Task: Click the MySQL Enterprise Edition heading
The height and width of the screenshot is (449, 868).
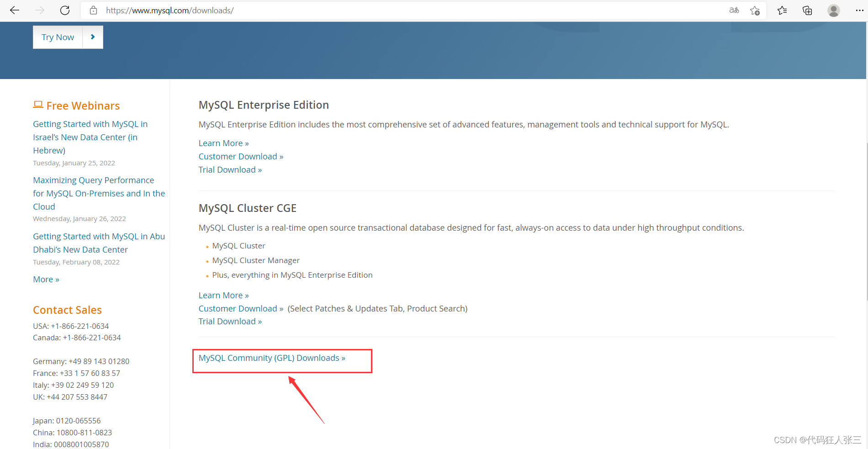Action: [x=264, y=105]
